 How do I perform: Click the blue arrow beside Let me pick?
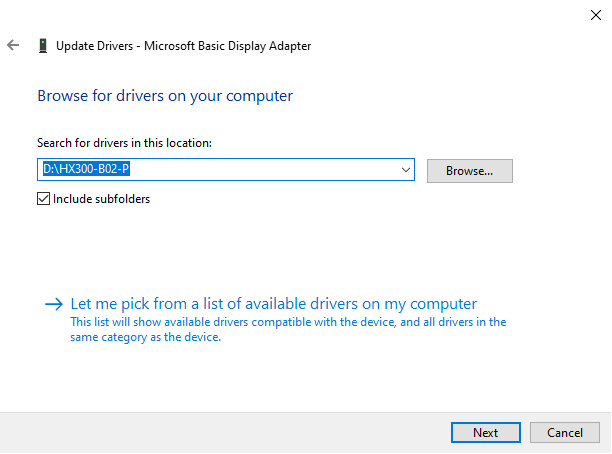(54, 304)
